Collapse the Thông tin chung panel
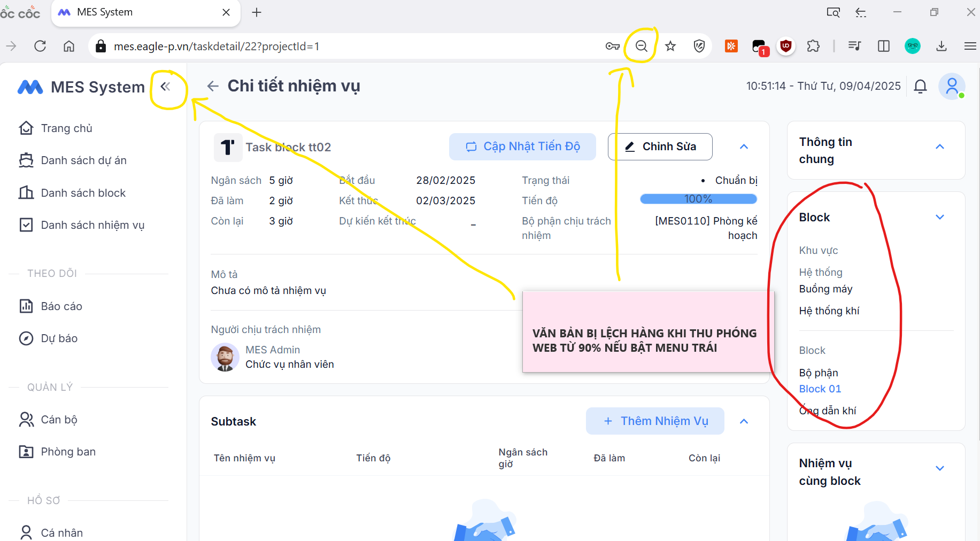Image resolution: width=980 pixels, height=541 pixels. point(940,146)
